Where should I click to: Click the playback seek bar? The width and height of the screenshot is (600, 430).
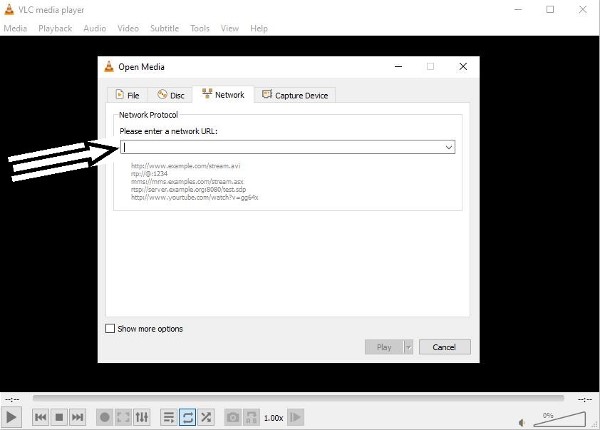pos(298,398)
